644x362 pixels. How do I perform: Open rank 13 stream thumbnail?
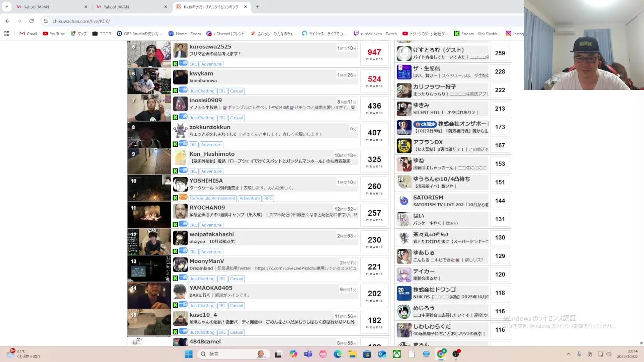click(149, 268)
